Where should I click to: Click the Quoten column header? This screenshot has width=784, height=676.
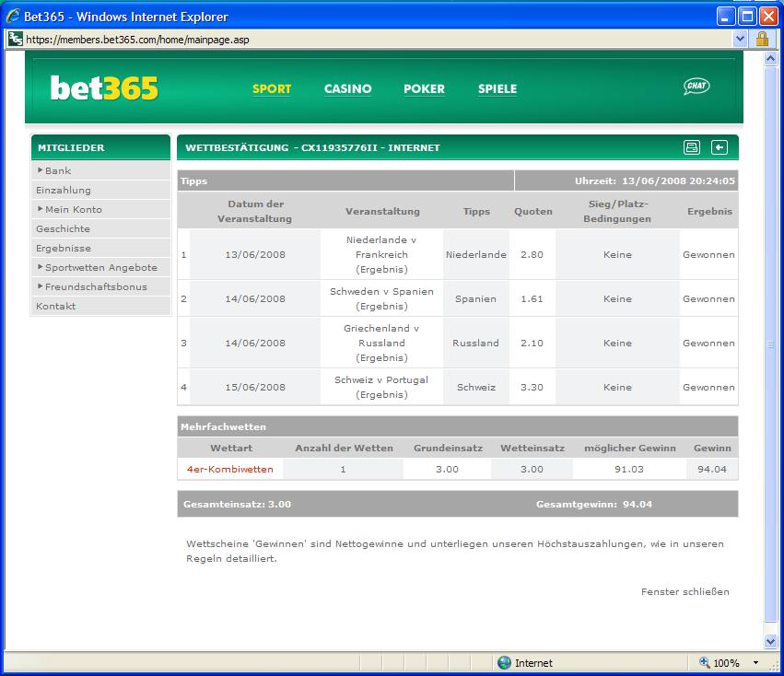click(x=533, y=212)
